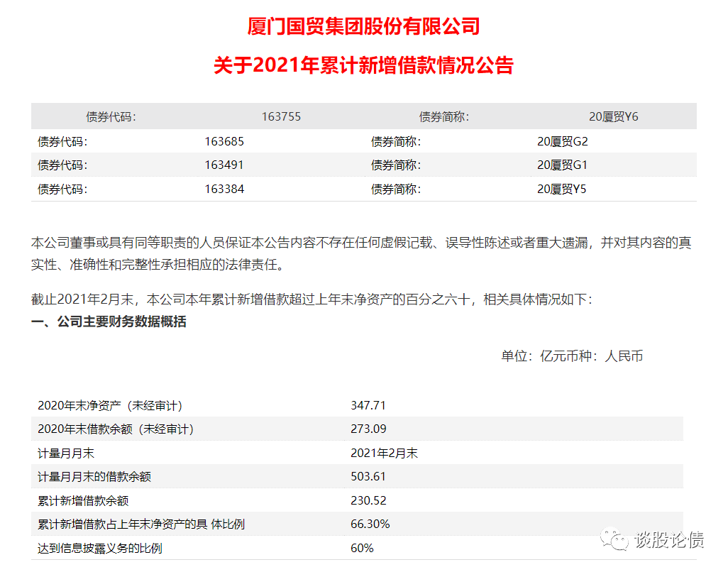Click the unit note 单位：亿元币种：人民币
The image size is (728, 572).
572,356
